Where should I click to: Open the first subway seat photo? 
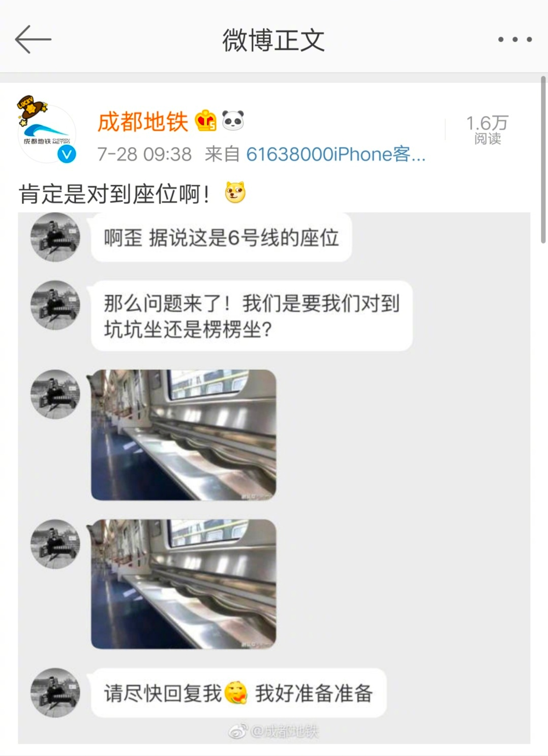click(184, 434)
